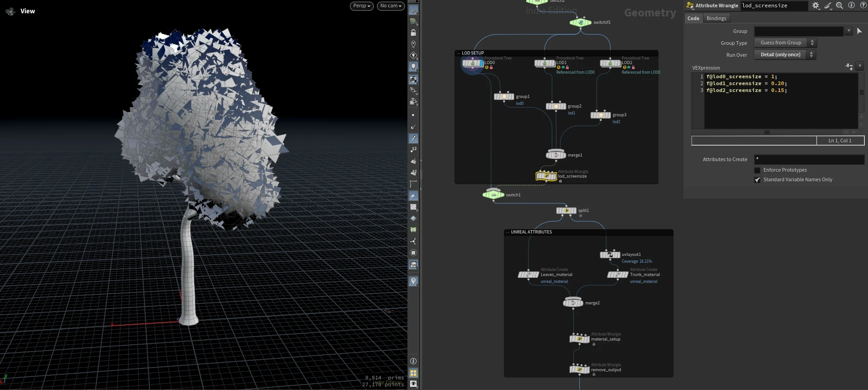868x390 pixels.
Task: Switch to the Code tab
Action: coord(693,18)
